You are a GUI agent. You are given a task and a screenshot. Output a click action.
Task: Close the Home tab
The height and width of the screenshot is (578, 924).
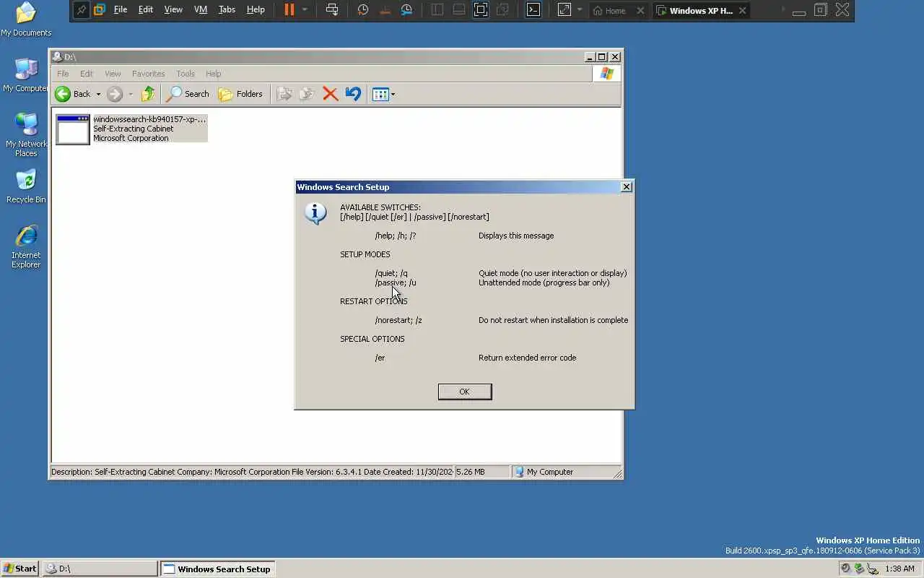(640, 11)
